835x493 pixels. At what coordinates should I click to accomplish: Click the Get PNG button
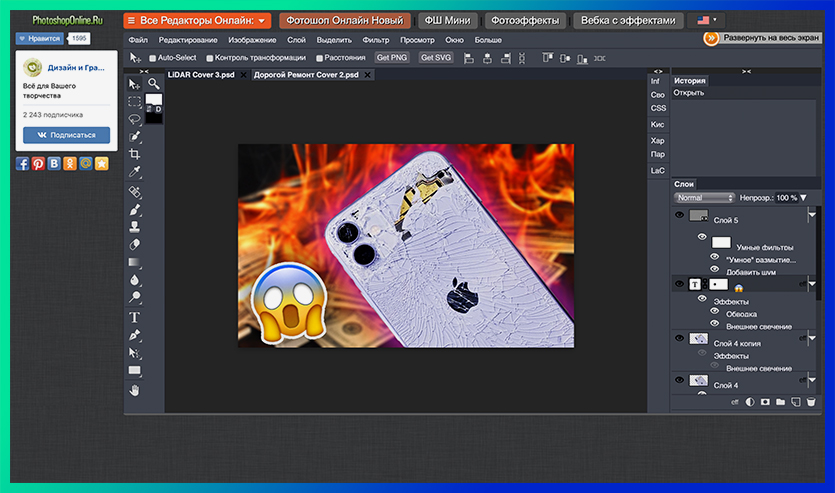(392, 58)
